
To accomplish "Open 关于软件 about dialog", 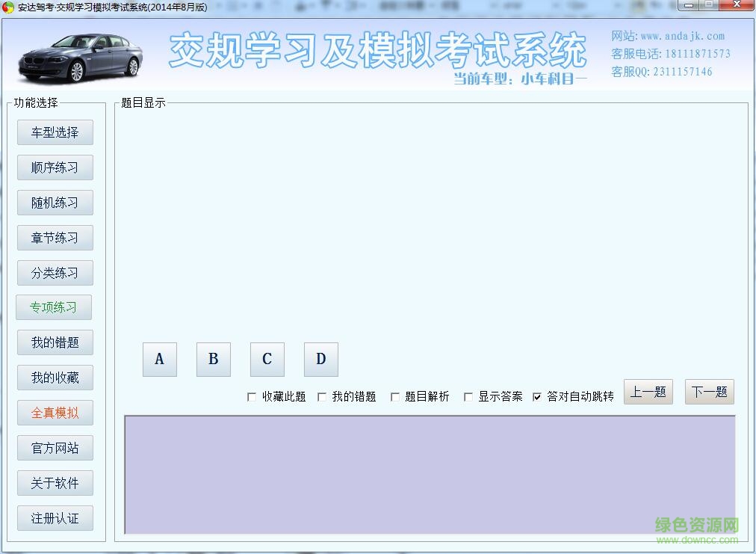I will pyautogui.click(x=55, y=483).
